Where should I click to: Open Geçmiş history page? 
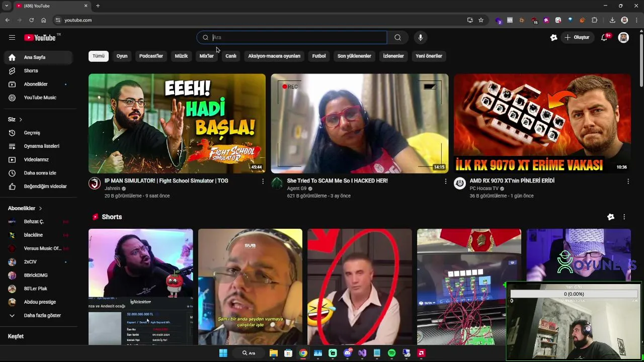tap(38, 133)
